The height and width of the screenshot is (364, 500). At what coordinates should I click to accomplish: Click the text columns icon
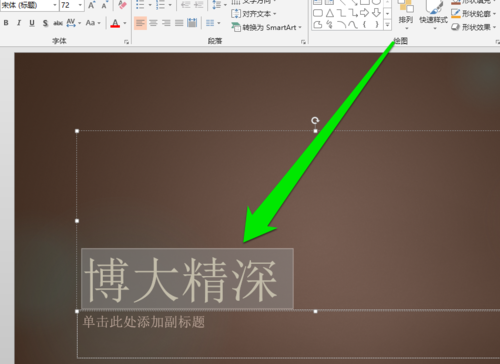click(x=210, y=23)
